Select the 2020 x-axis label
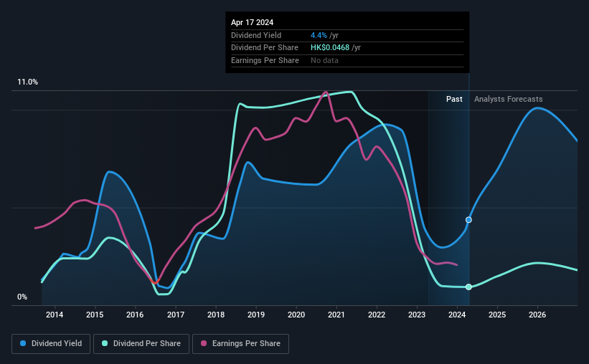The image size is (589, 364). pos(296,315)
